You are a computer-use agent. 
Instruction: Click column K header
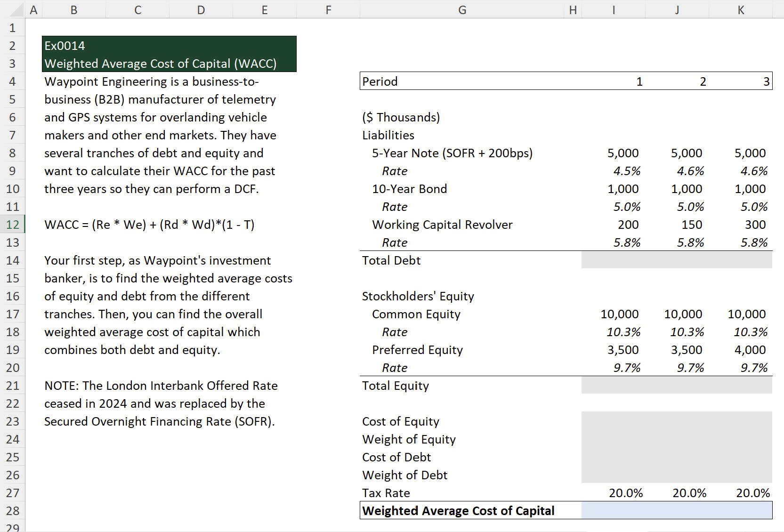[x=740, y=10]
